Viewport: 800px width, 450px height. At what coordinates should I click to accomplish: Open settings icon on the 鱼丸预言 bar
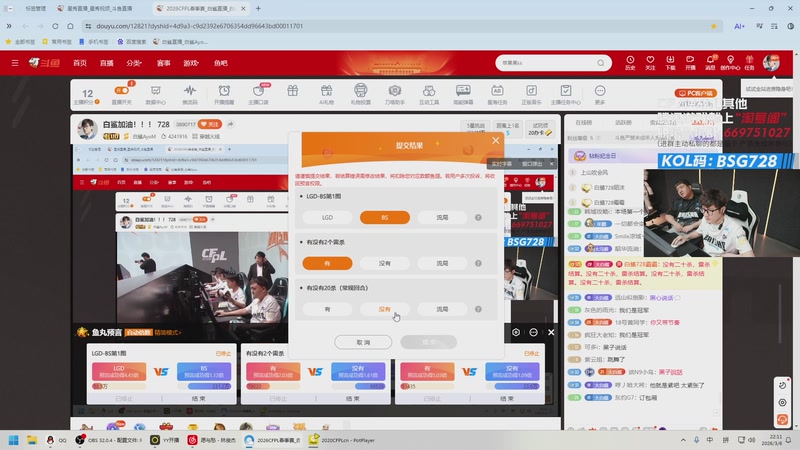pyautogui.click(x=516, y=332)
